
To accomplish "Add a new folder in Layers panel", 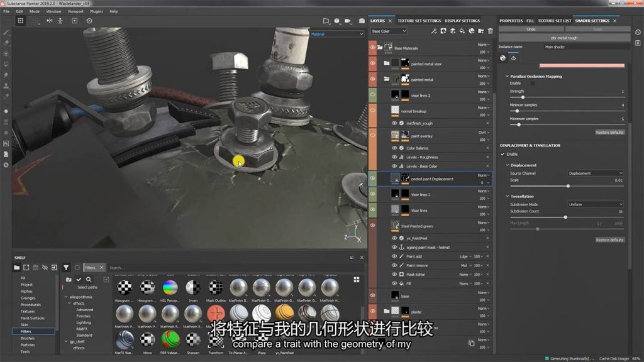I will (x=481, y=31).
